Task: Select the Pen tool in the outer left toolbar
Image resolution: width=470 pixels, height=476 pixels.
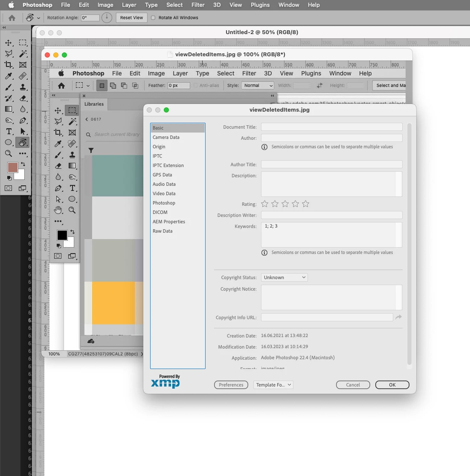Action: pos(23,121)
